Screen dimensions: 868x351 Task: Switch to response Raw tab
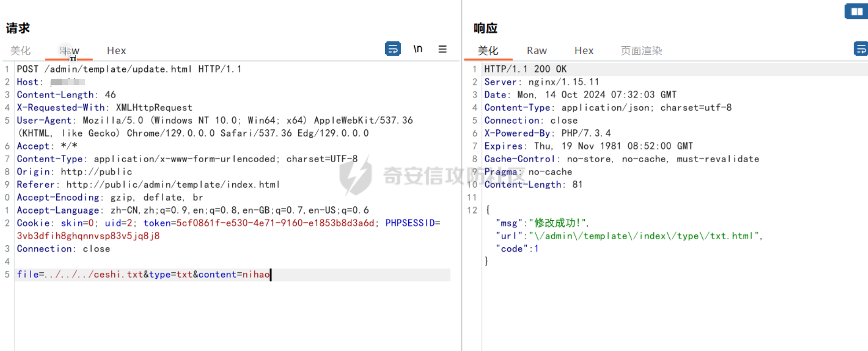click(x=537, y=50)
